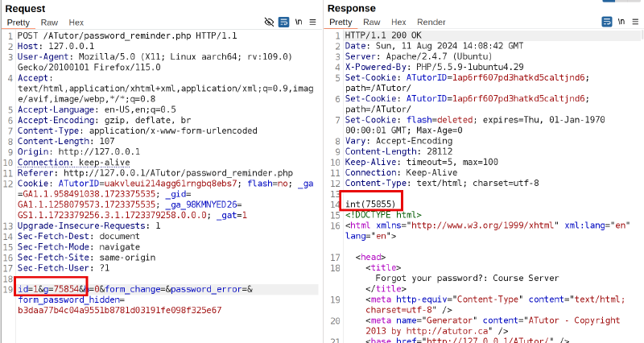Click the POST /ATutor/password_reminder.php request line

pyautogui.click(x=127, y=35)
